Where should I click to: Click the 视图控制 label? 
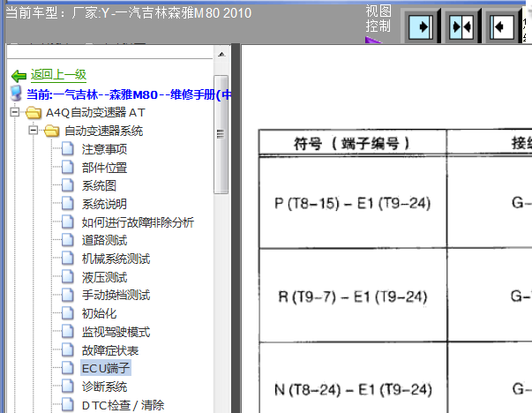[378, 19]
